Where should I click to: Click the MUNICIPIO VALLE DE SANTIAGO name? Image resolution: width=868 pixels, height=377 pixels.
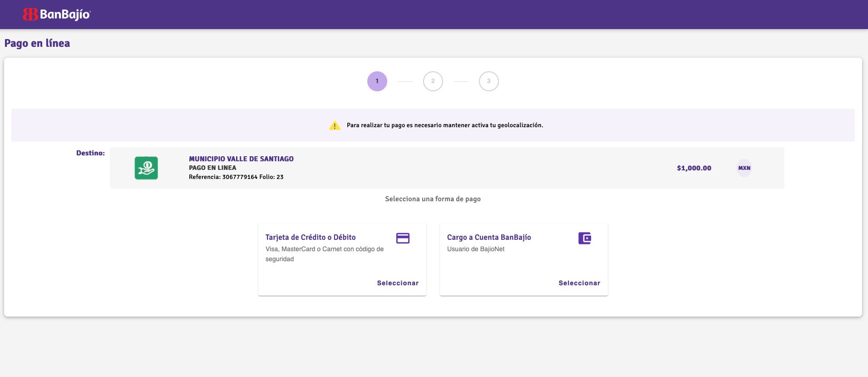pyautogui.click(x=241, y=159)
